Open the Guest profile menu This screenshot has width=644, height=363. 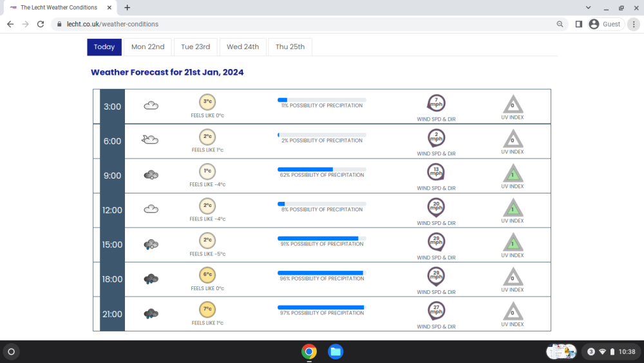click(x=605, y=25)
